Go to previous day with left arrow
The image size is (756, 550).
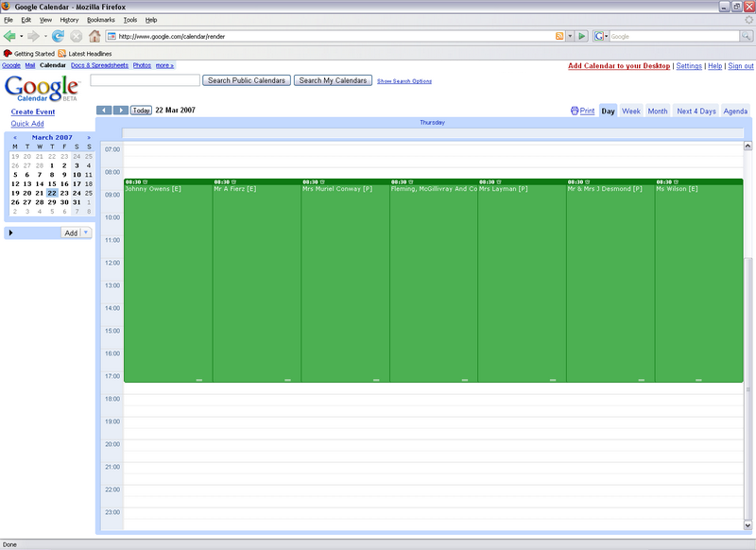click(x=104, y=111)
